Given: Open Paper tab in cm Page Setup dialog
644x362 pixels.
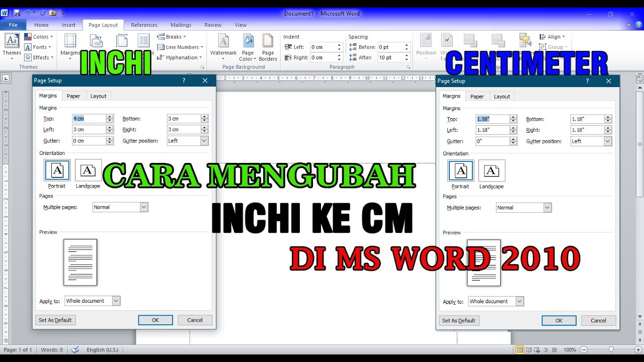Looking at the screenshot, I should pyautogui.click(x=73, y=96).
